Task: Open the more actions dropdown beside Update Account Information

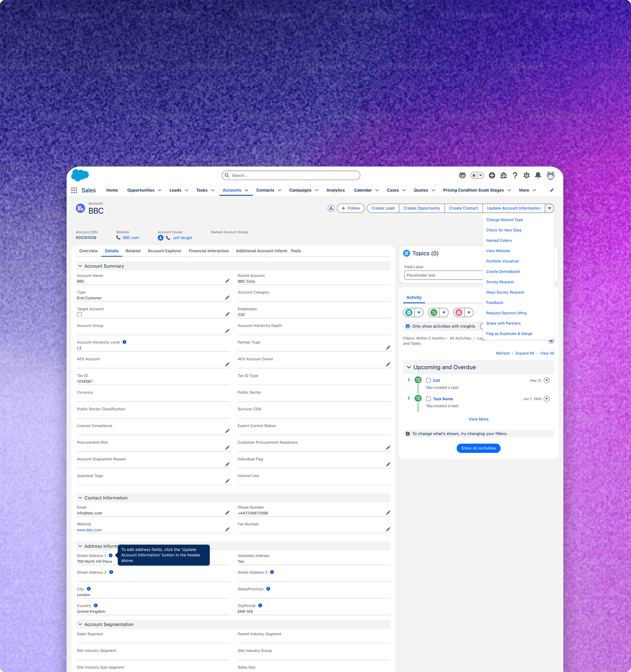Action: 550,208
